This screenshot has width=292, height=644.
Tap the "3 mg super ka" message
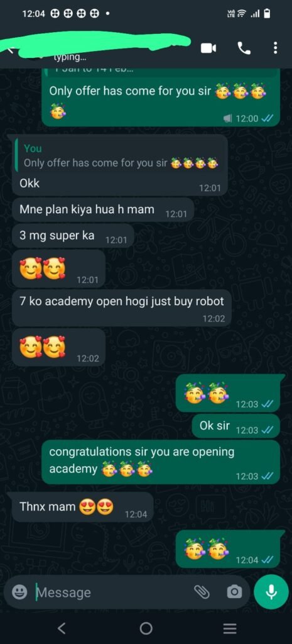[x=73, y=236]
